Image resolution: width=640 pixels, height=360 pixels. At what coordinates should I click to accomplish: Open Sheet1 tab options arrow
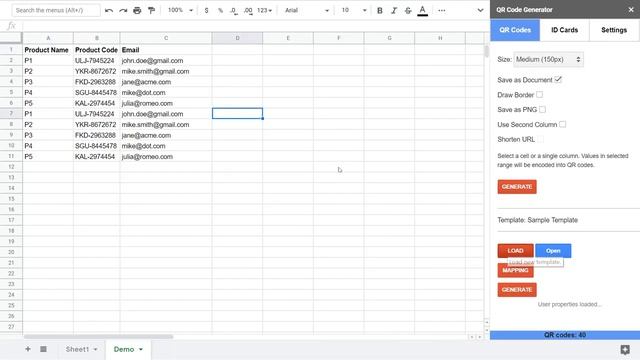pyautogui.click(x=96, y=349)
